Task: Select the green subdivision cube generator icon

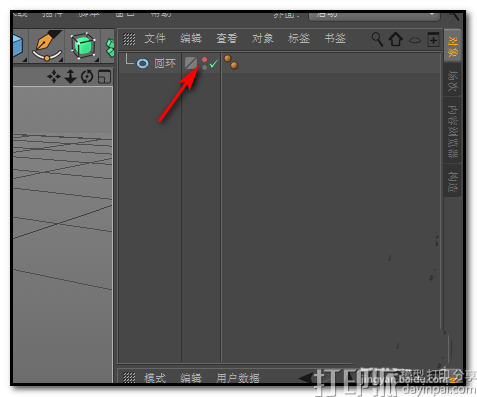Action: tap(83, 46)
